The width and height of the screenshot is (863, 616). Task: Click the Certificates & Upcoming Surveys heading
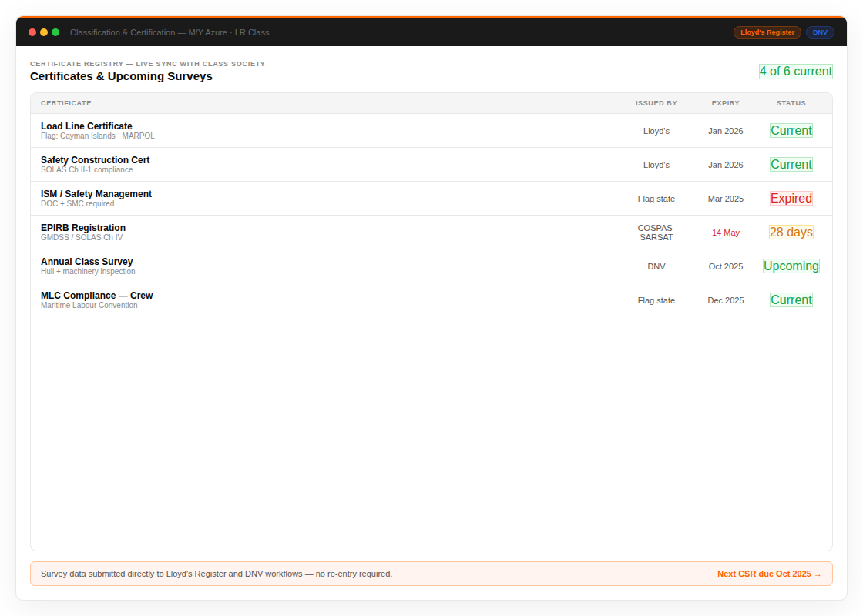[121, 76]
